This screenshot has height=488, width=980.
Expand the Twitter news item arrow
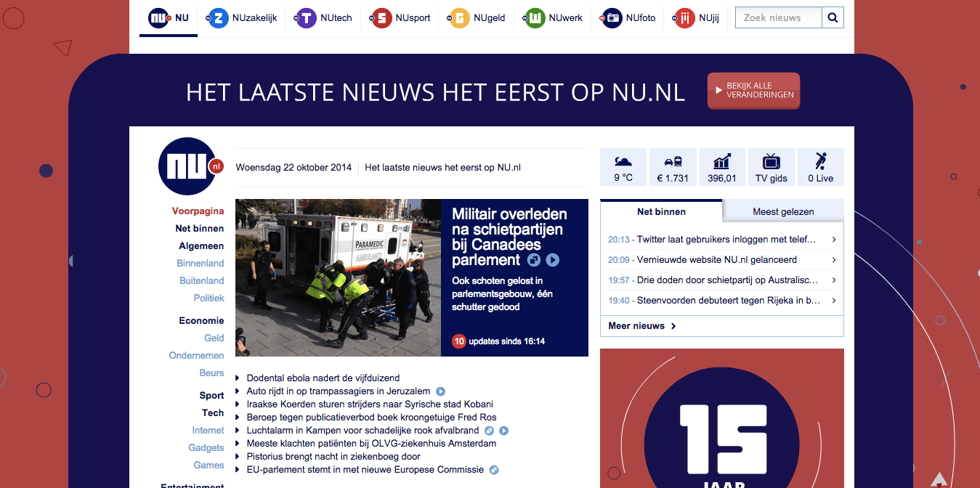click(833, 240)
